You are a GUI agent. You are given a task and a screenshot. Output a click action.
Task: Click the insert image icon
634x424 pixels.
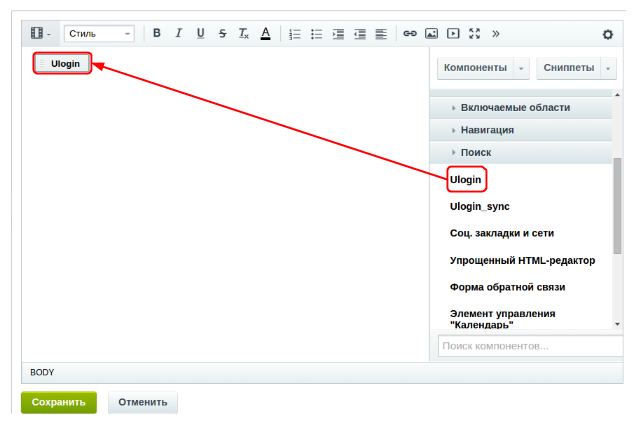pos(431,33)
